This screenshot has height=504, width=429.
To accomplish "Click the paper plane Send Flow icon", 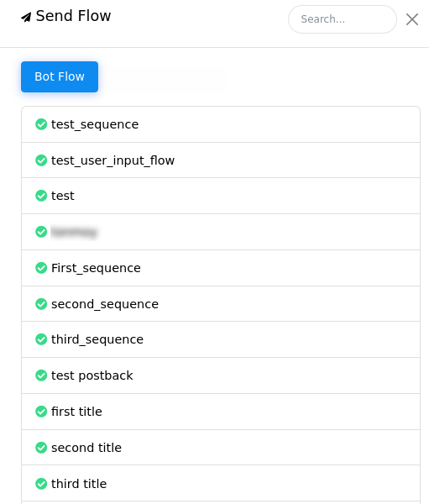I will (26, 17).
